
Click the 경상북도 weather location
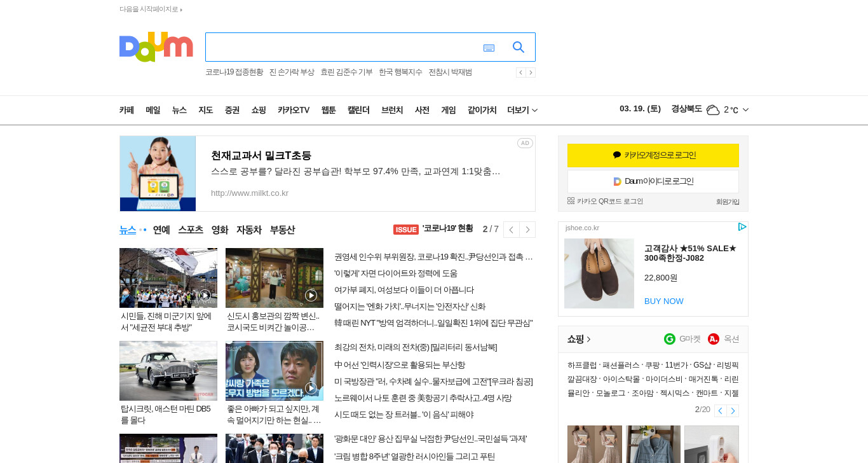pyautogui.click(x=686, y=109)
